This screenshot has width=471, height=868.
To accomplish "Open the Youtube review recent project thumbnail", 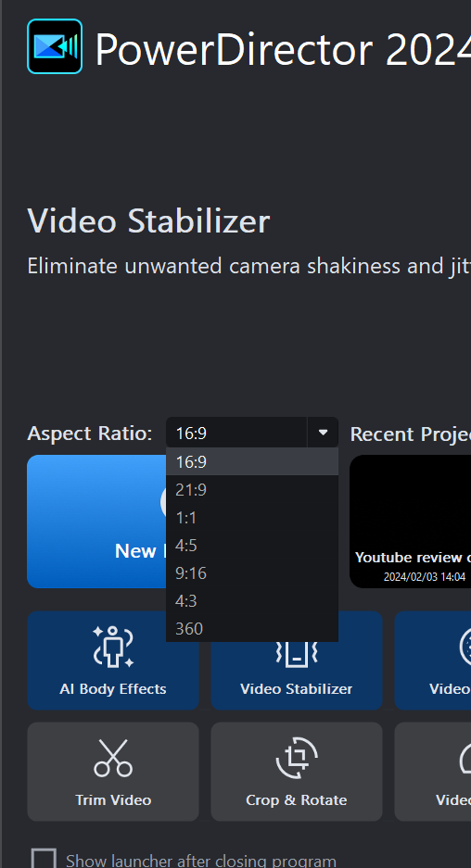I will [x=410, y=522].
